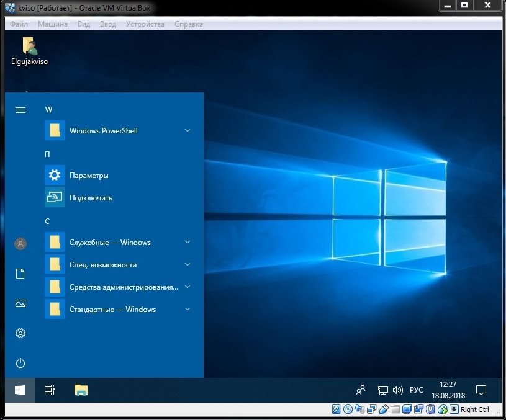Click the keyboard capture arrow icon
Viewport: 506px width, 420px height.
(454, 409)
